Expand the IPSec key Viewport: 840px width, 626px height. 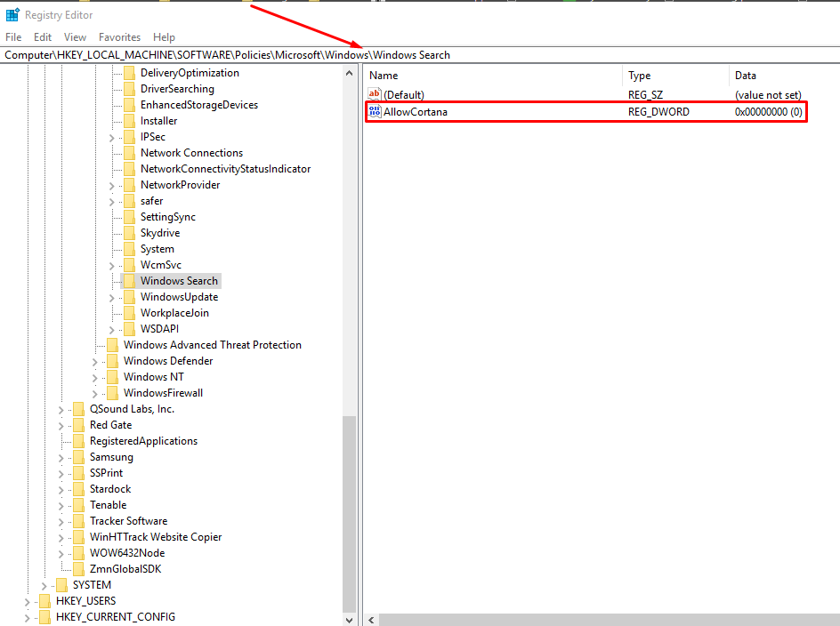pyautogui.click(x=111, y=138)
